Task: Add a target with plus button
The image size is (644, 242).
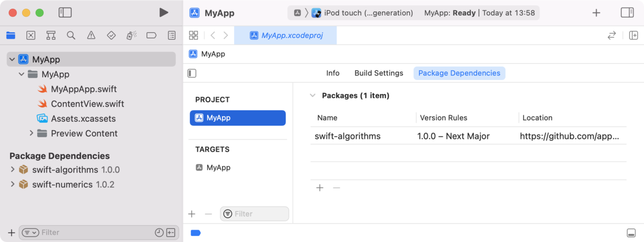Action: coord(192,214)
